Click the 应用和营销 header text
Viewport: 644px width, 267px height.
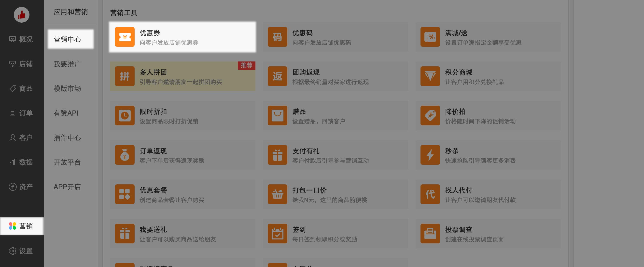pyautogui.click(x=71, y=12)
